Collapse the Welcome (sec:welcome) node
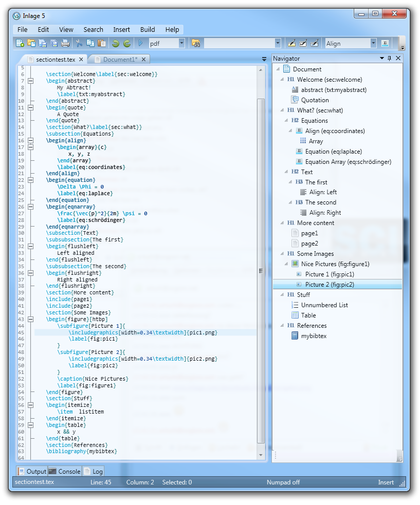Viewport: 420px width, 505px height. pyautogui.click(x=282, y=79)
